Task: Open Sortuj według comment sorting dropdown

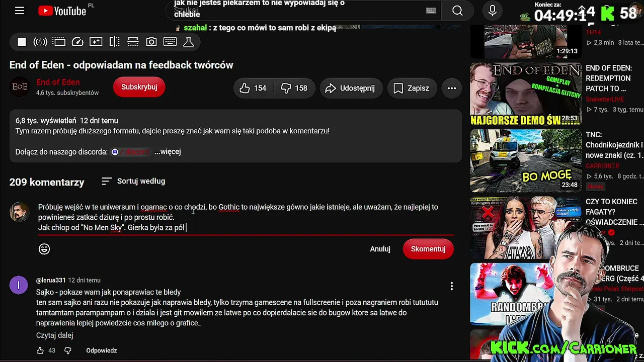Action: pos(133,181)
